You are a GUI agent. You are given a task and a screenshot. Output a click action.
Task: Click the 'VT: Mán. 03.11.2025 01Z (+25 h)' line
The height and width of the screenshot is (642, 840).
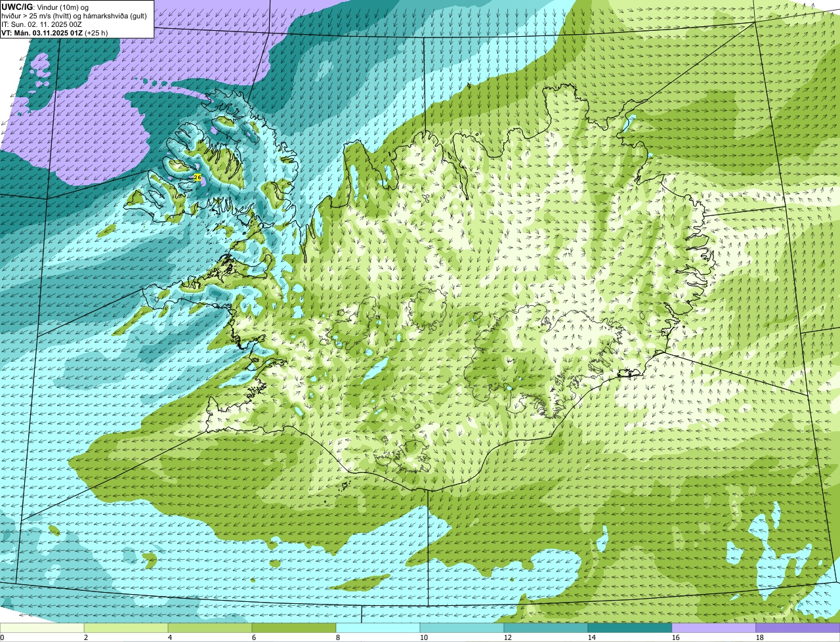pyautogui.click(x=54, y=33)
